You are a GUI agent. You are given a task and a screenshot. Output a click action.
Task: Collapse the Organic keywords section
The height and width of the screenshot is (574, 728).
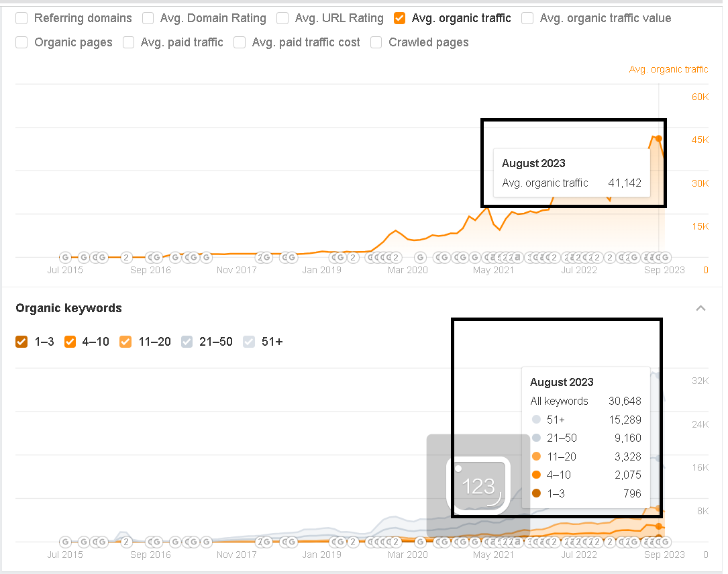[x=700, y=308]
